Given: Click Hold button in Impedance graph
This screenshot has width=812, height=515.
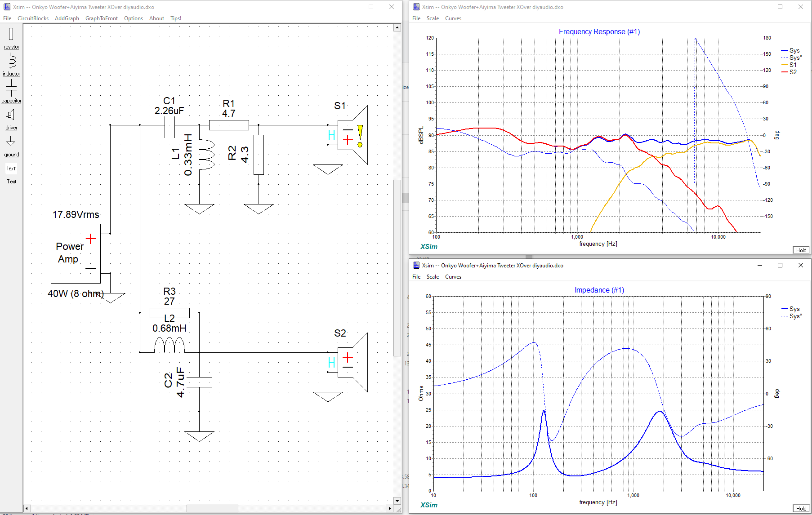Looking at the screenshot, I should pos(801,508).
